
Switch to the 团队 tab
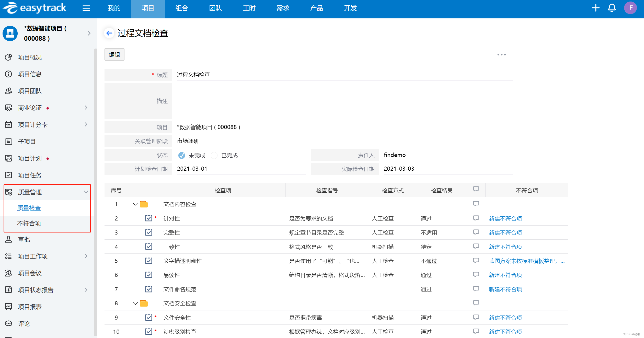[x=215, y=8]
